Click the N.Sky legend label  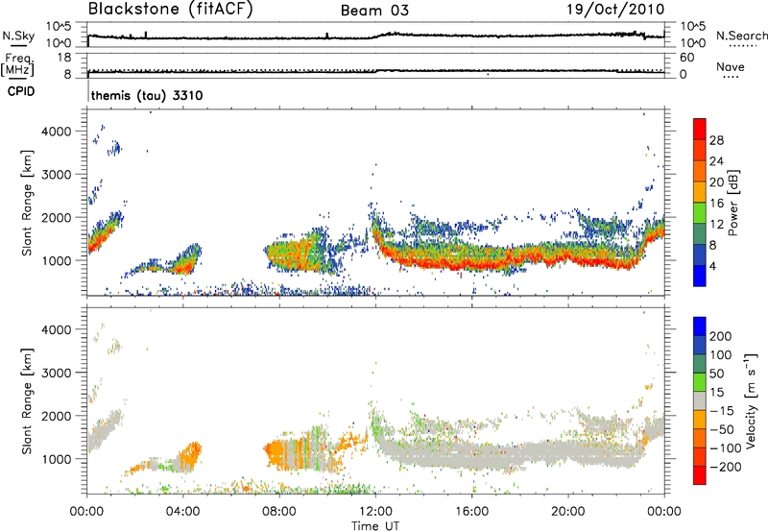[18, 36]
